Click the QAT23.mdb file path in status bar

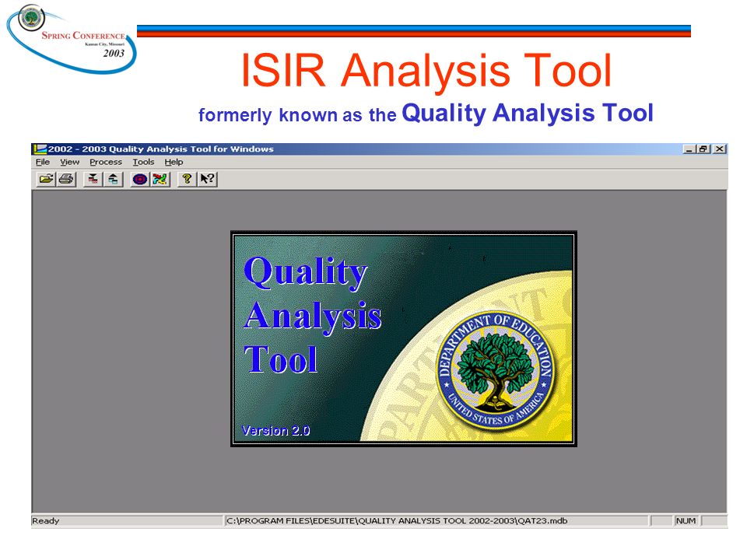[x=397, y=520]
